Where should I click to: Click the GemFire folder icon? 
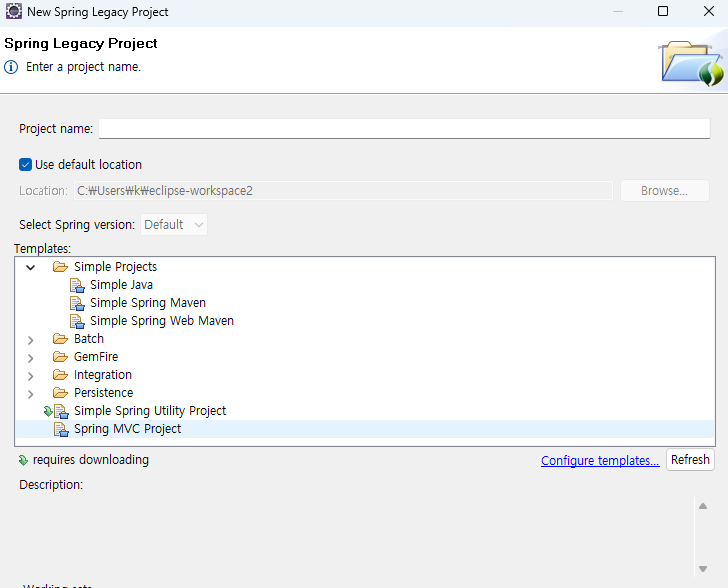[x=60, y=357]
